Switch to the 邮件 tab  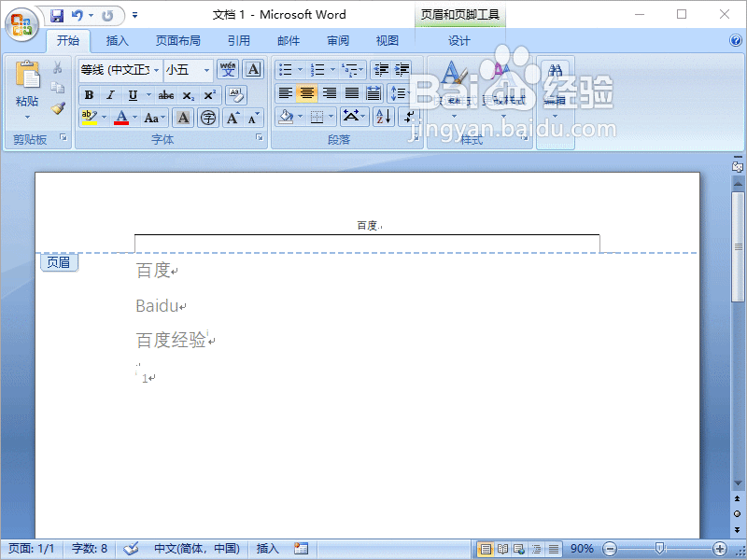click(289, 41)
